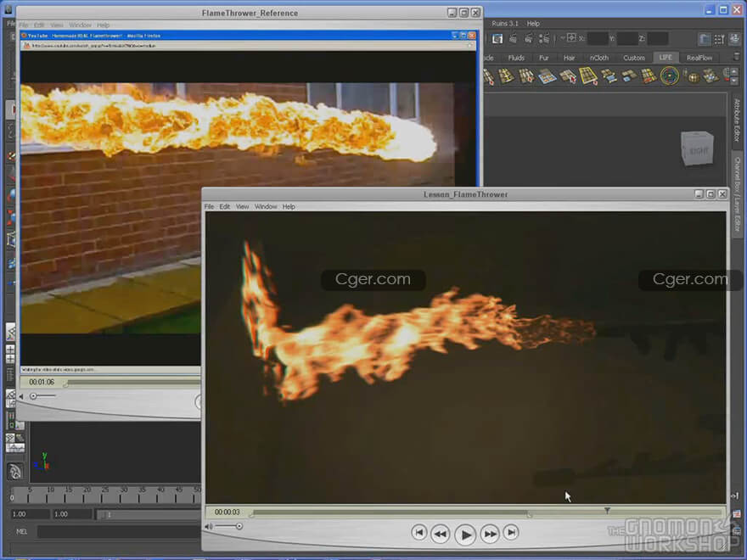Toggle the MEL script language label
The image size is (747, 560).
(x=22, y=532)
